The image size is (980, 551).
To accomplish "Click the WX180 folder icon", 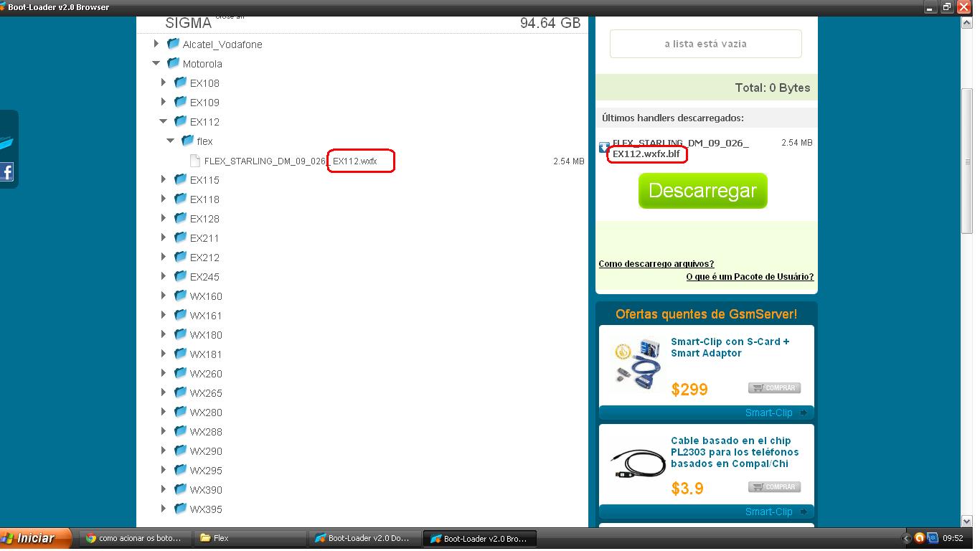I will (181, 334).
